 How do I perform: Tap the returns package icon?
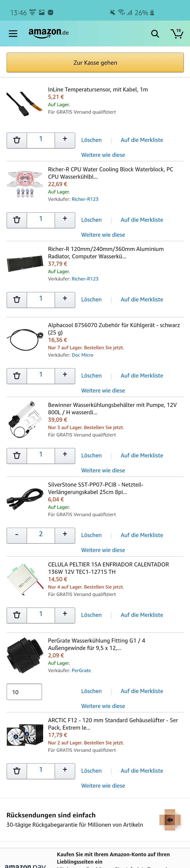170,819
